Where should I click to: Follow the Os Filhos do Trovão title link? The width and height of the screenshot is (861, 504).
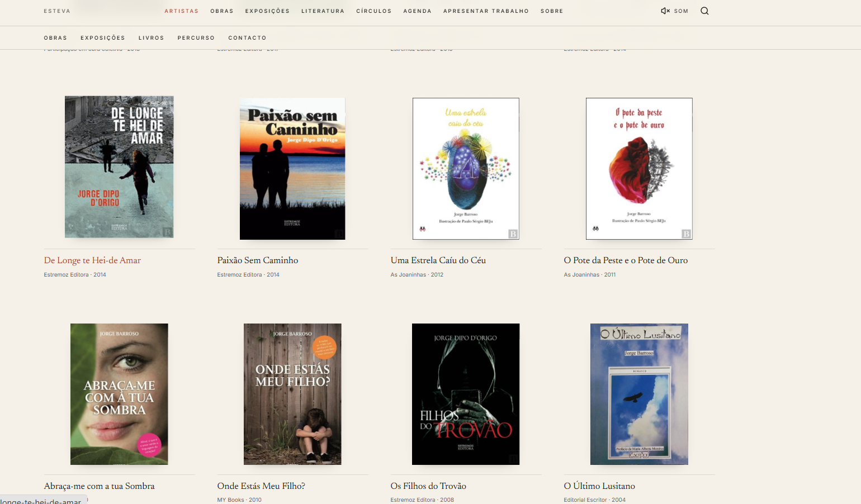tap(428, 486)
